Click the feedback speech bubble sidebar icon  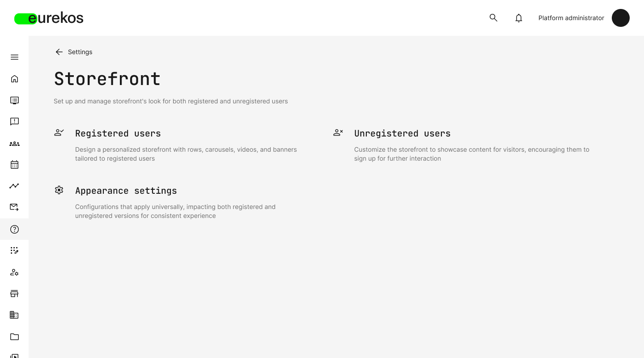point(14,122)
